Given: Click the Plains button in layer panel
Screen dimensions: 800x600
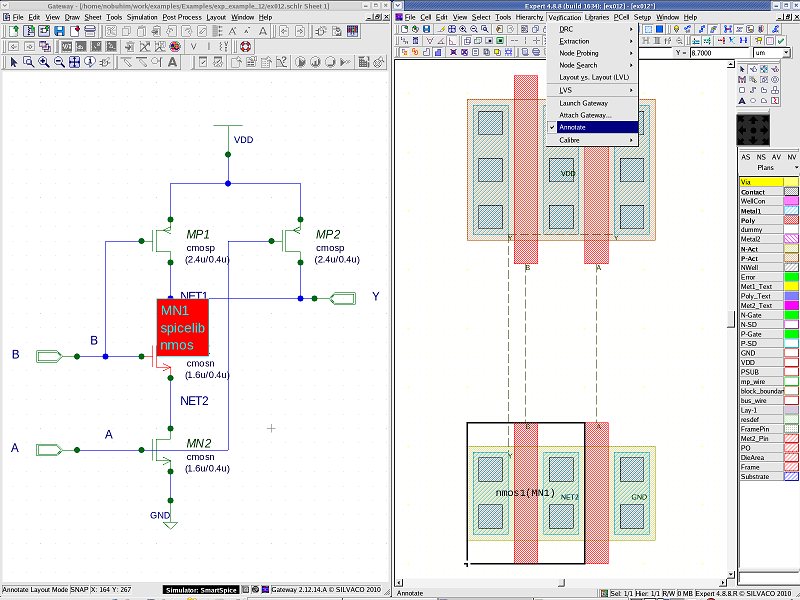Looking at the screenshot, I should click(766, 168).
